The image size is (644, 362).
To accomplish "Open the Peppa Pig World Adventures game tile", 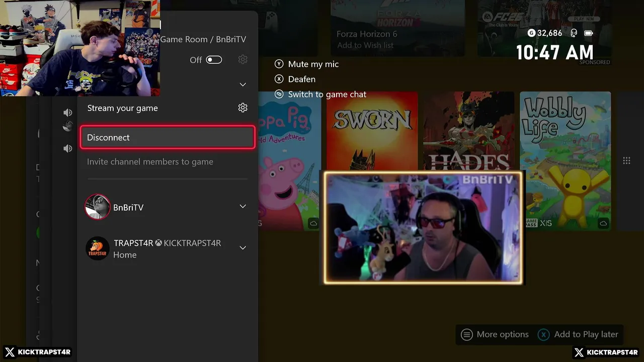I will point(289,161).
